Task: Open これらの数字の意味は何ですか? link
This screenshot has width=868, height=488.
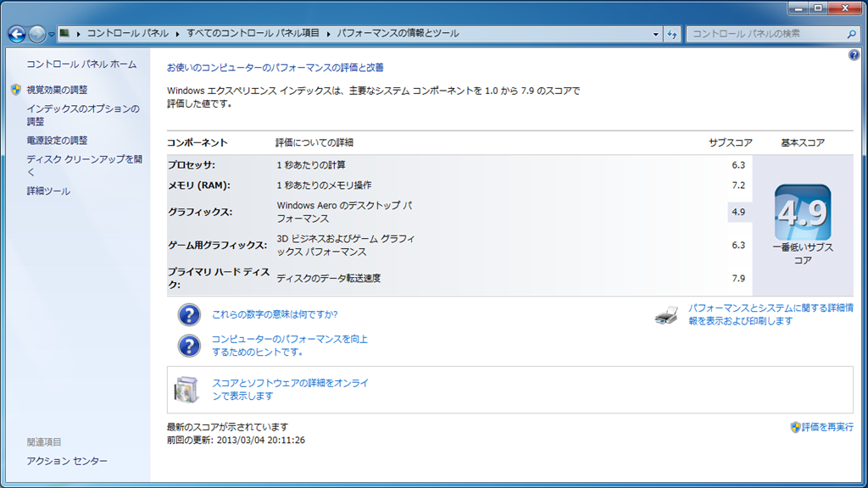Action: 275,314
